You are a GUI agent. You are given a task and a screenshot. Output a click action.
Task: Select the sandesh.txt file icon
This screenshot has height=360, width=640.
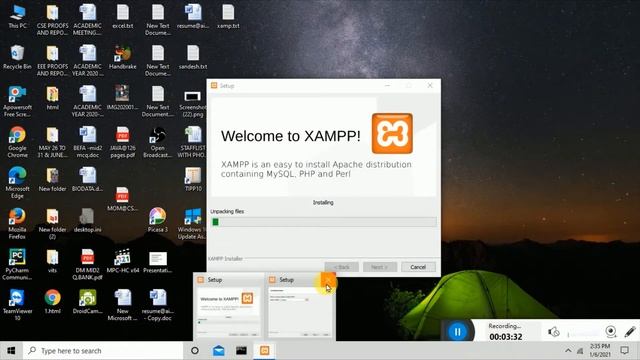(193, 57)
